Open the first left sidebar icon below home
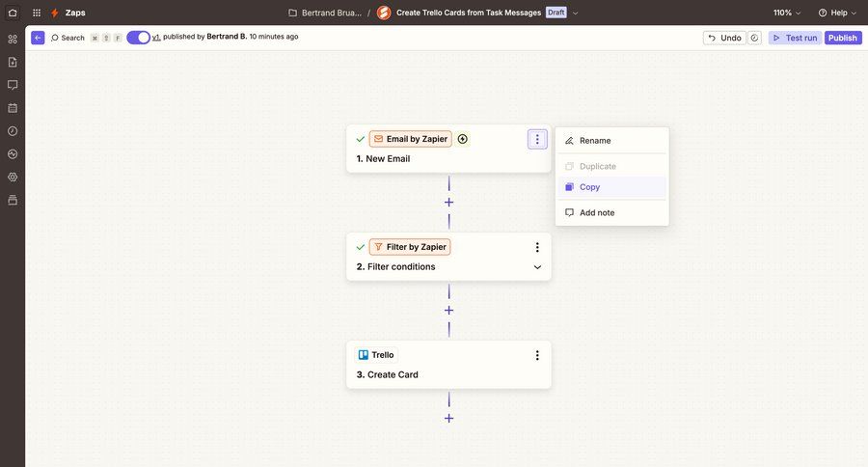 click(x=13, y=39)
